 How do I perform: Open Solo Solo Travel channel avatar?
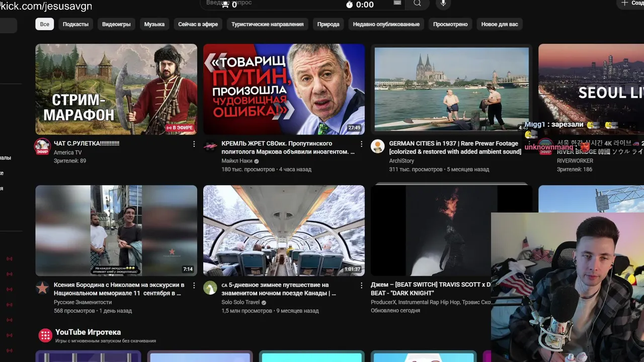pyautogui.click(x=210, y=288)
